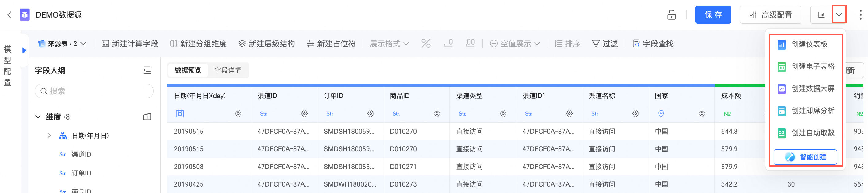Click the Str. type icon under 订单ID column
The image size is (868, 193).
(x=330, y=114)
